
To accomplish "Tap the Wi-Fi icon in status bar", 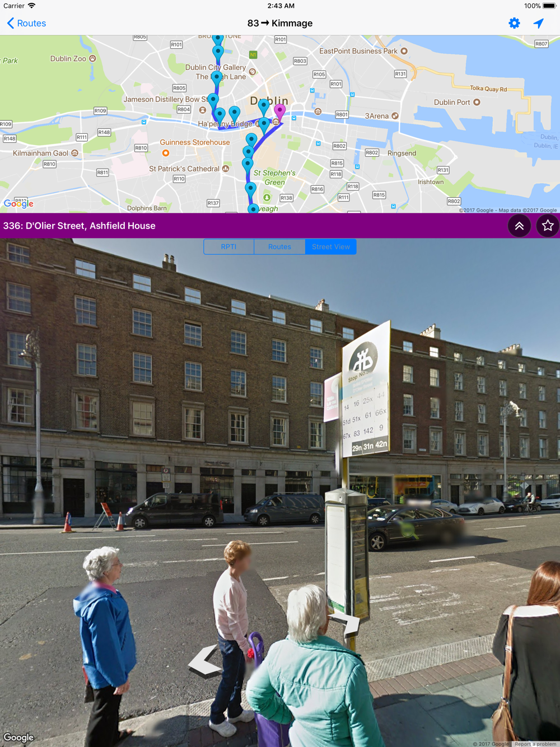I will coord(32,6).
